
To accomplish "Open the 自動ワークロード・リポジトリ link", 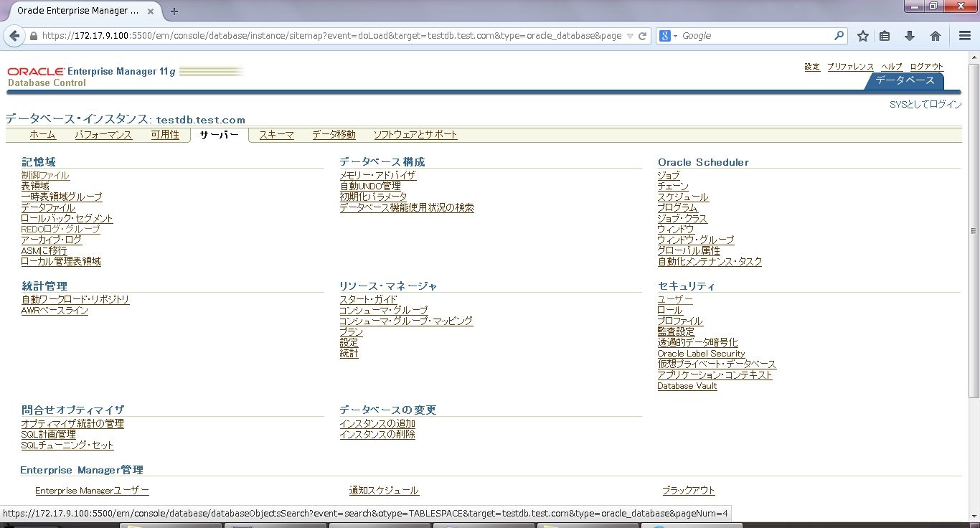I will (x=75, y=299).
